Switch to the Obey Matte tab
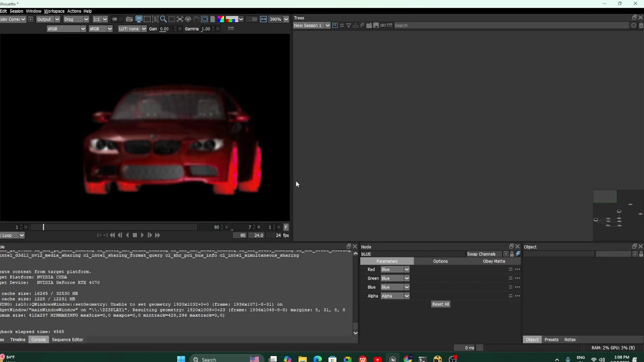644x362 pixels. click(x=494, y=261)
